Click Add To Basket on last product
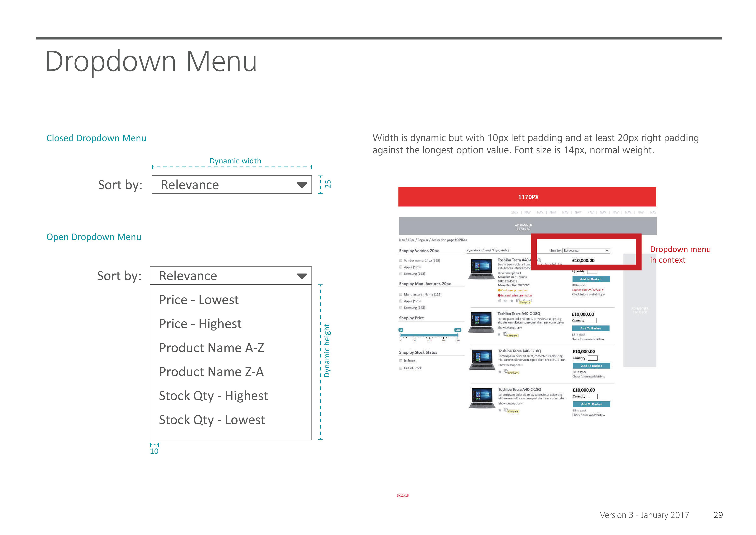The image size is (756, 535). point(591,404)
